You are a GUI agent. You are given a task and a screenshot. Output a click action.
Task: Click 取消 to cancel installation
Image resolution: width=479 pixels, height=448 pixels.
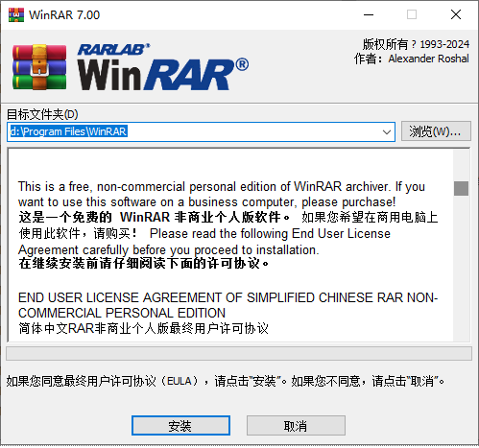coord(296,426)
